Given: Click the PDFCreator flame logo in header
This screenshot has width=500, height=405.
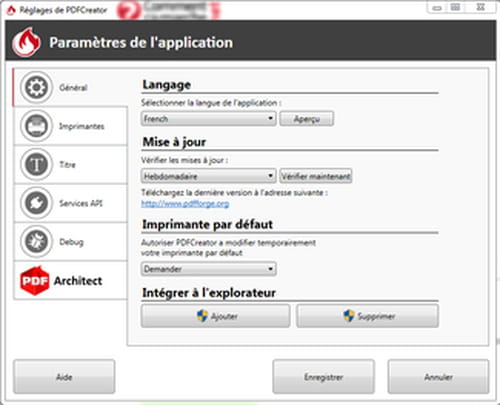Looking at the screenshot, I should (26, 42).
